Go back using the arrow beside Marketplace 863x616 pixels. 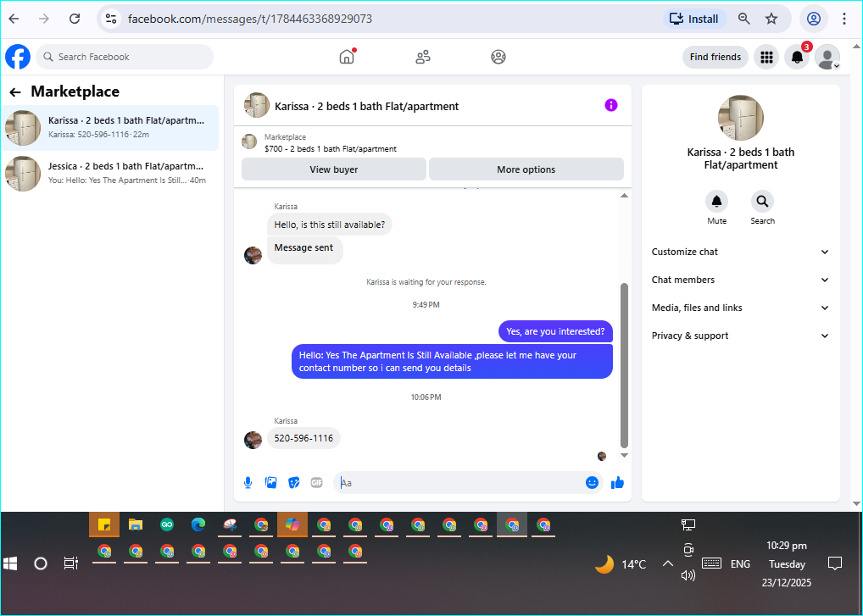click(x=15, y=92)
